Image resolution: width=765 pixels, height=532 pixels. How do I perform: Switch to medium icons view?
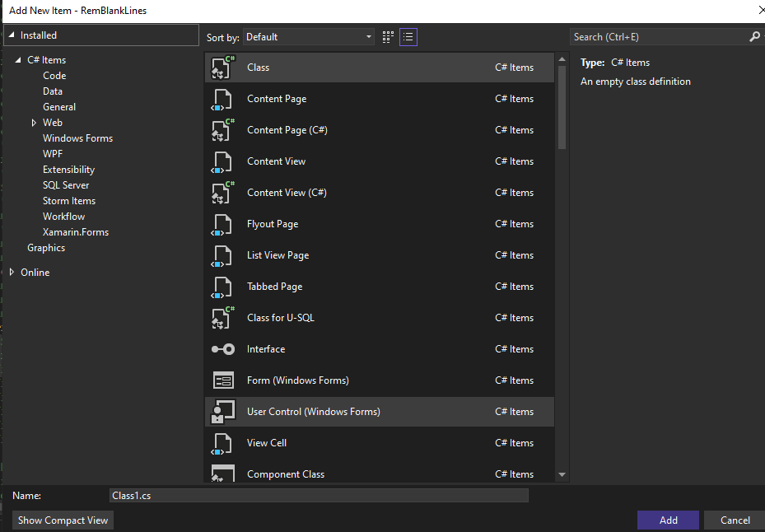388,37
